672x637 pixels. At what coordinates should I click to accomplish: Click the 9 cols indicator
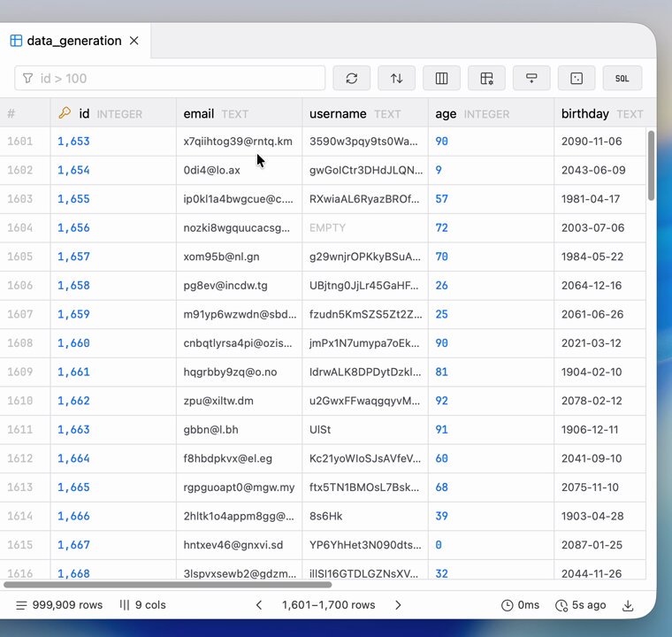click(142, 605)
